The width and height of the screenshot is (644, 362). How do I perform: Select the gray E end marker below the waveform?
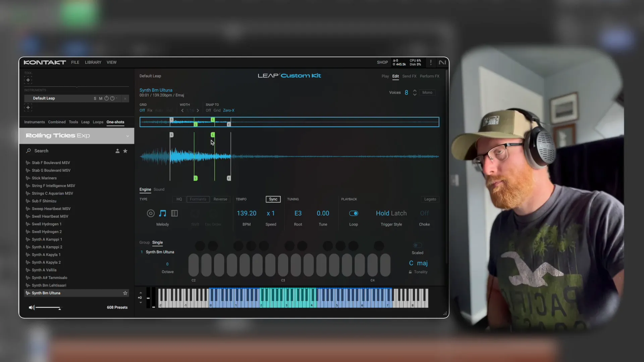coord(229,178)
